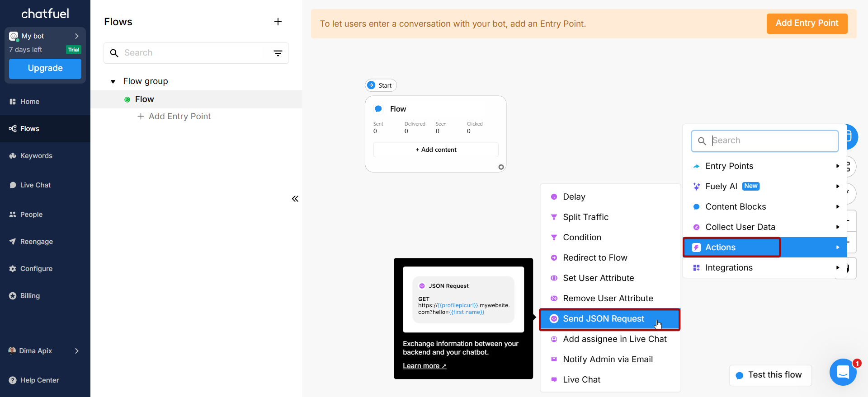The image size is (868, 397).
Task: Click the Live Chat sidebar icon
Action: (x=13, y=185)
